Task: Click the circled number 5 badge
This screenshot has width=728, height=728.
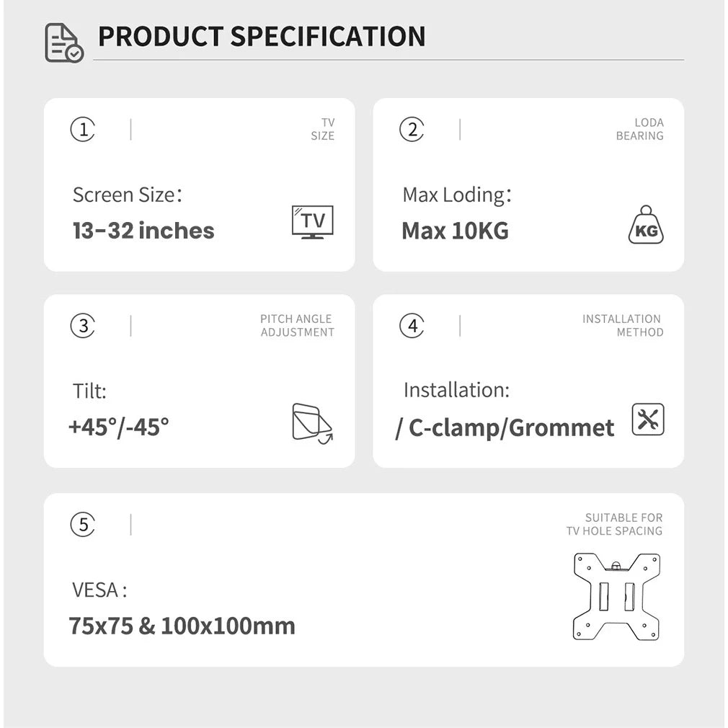Action: point(83,525)
